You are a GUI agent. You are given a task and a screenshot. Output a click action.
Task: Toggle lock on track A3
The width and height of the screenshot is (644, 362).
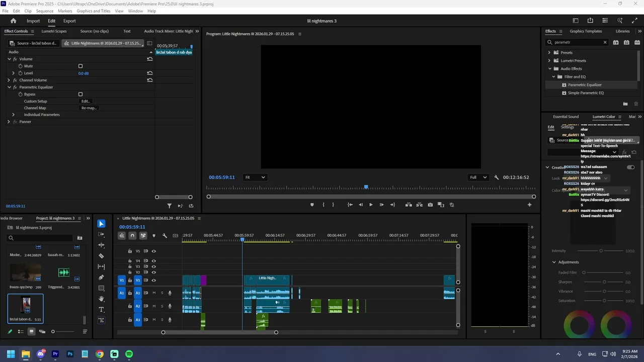click(130, 319)
